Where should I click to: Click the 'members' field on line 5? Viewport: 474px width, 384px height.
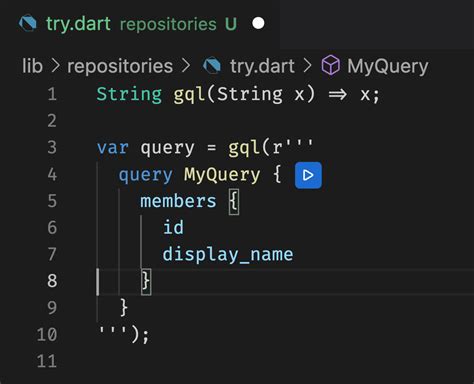(x=178, y=201)
